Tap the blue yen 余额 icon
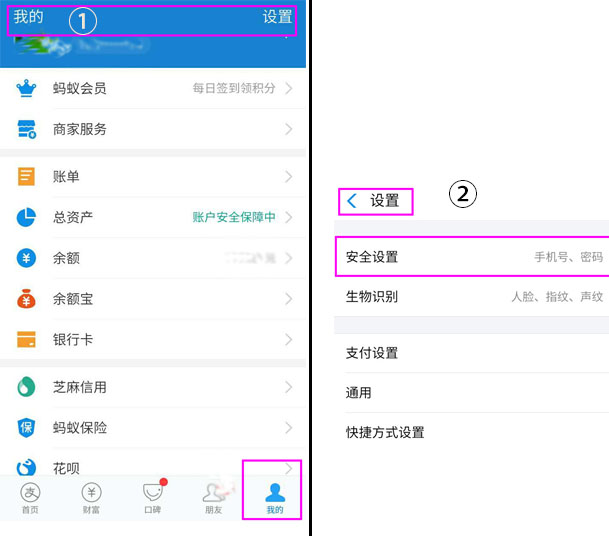This screenshot has width=609, height=536. pyautogui.click(x=26, y=258)
